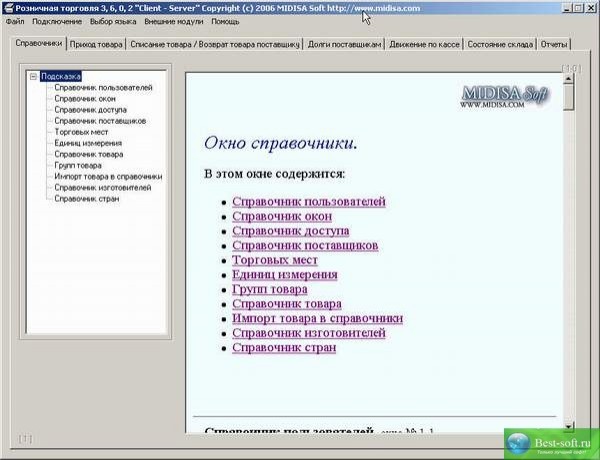Select Импорт товара в справочники in the tree

(x=108, y=176)
